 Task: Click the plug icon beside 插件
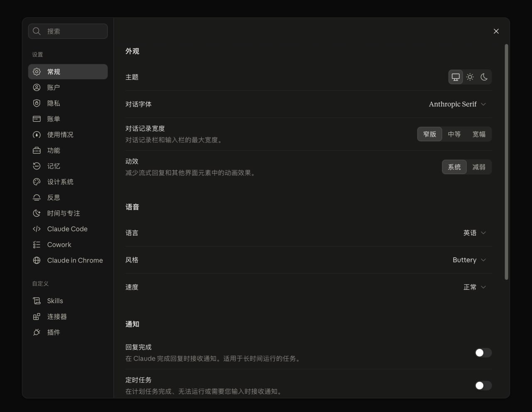pos(37,332)
